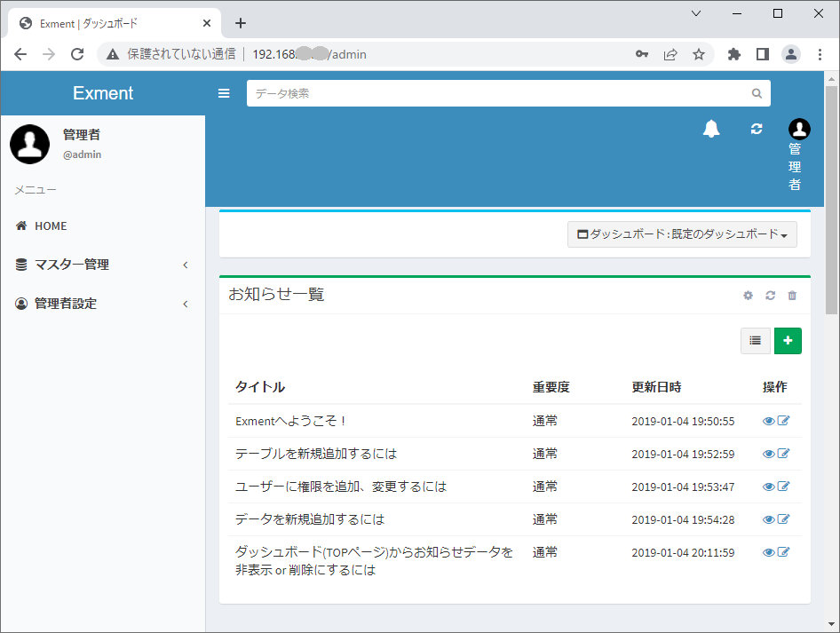Click the admin avatar icon at top right
Screen dimensions: 840x633
point(797,129)
